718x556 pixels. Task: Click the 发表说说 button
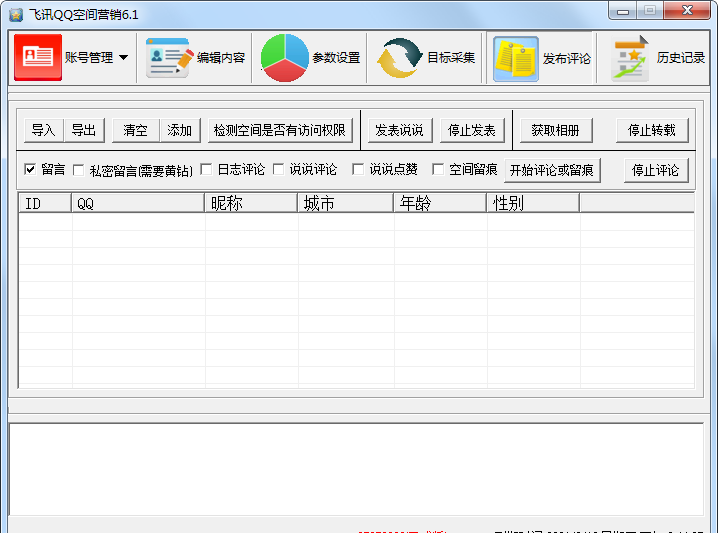tap(399, 131)
